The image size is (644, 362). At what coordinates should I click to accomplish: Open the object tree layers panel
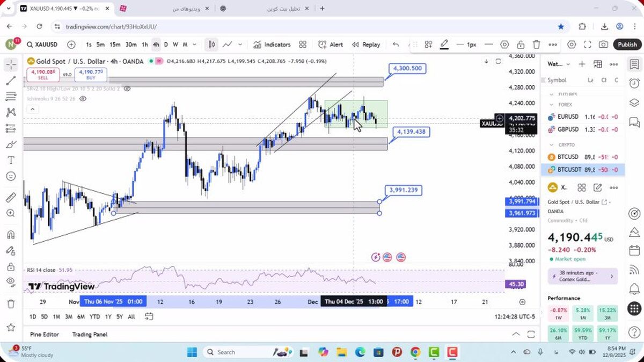click(x=634, y=103)
